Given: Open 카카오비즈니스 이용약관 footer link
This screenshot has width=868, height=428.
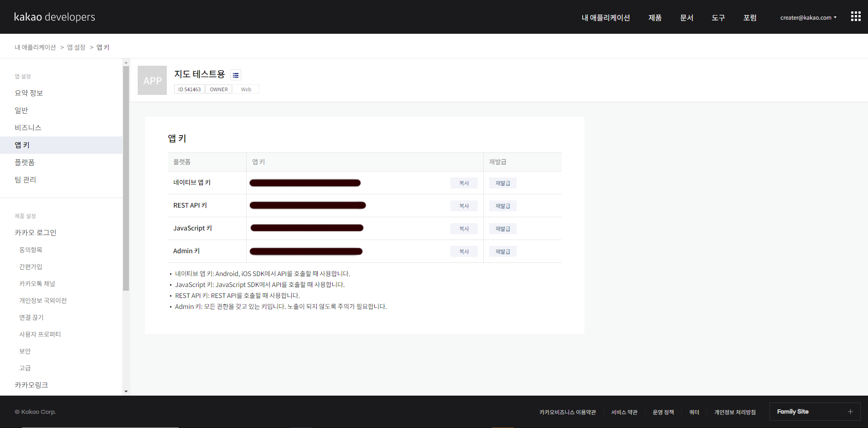Looking at the screenshot, I should pos(568,412).
